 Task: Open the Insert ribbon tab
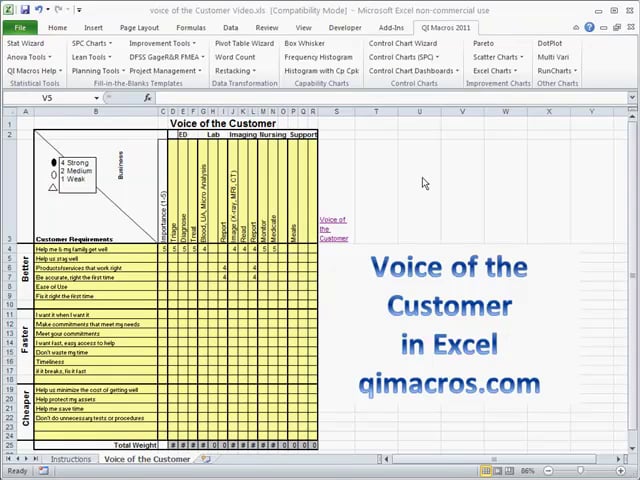coord(93,28)
